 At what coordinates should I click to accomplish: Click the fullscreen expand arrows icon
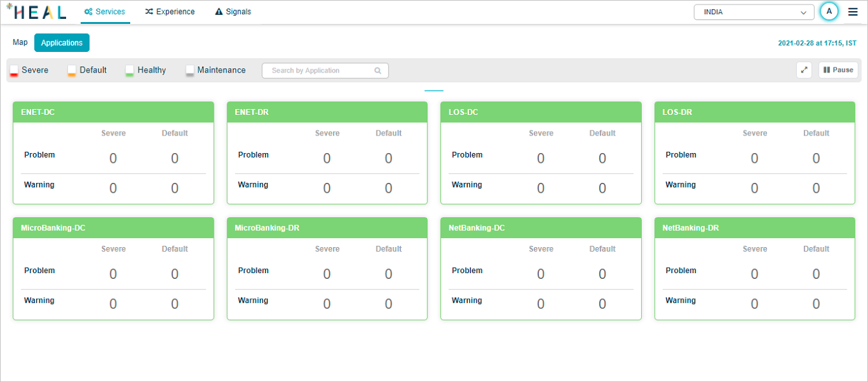pos(805,70)
